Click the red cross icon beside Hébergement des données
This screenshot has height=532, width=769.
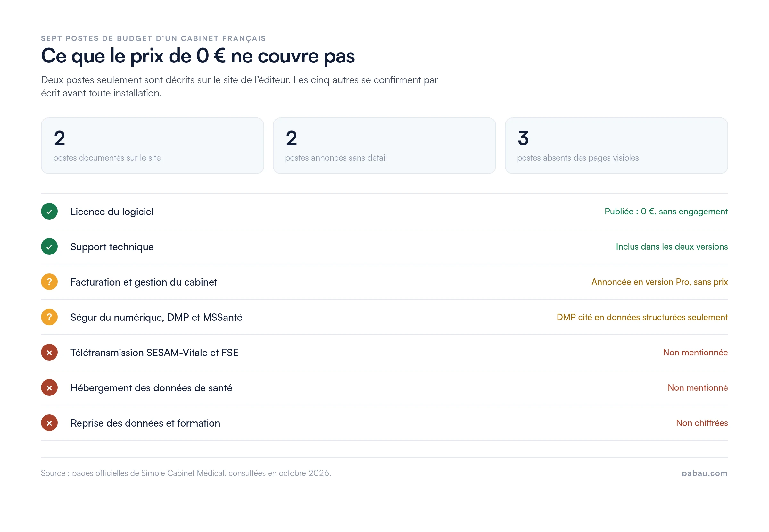pyautogui.click(x=49, y=388)
